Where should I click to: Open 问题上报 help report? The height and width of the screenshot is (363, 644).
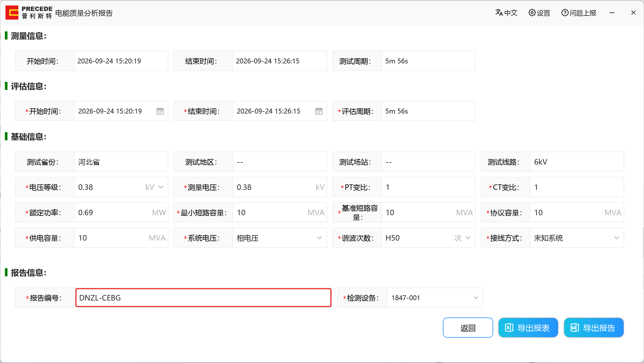579,13
